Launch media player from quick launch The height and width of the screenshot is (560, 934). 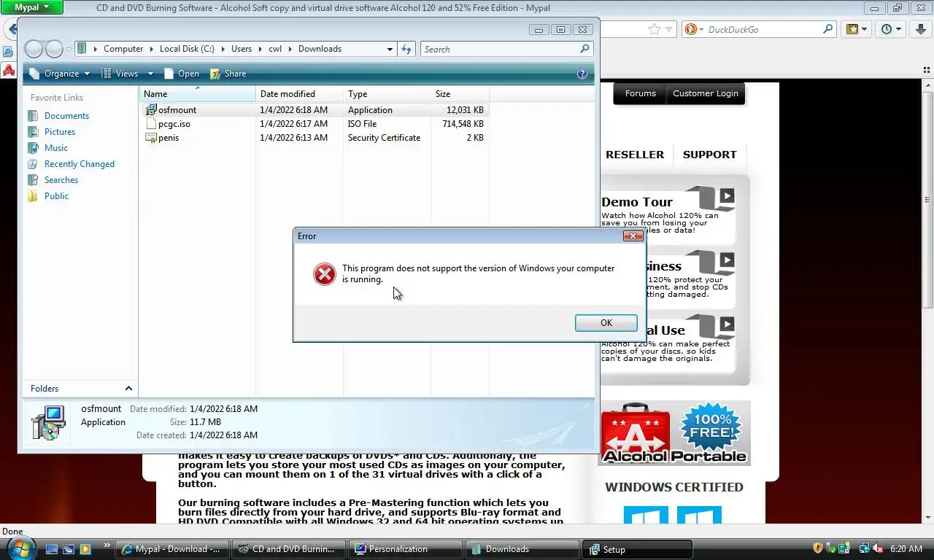[x=85, y=549]
